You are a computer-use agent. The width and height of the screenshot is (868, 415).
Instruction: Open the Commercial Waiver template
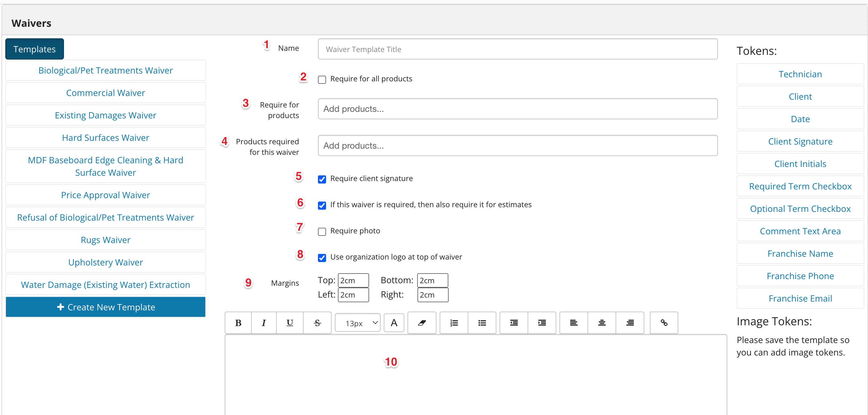pos(105,93)
